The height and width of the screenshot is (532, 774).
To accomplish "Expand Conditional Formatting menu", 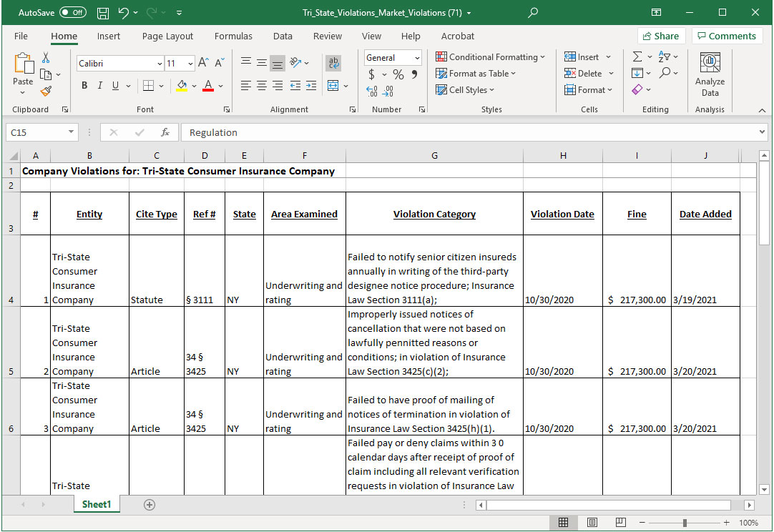I will point(490,56).
